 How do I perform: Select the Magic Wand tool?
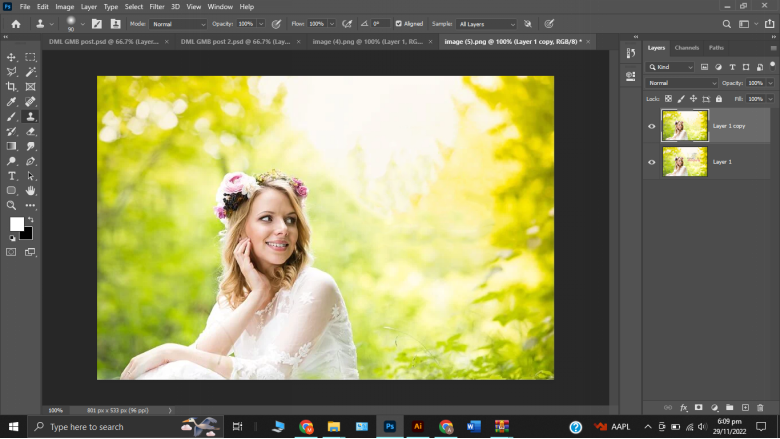[30, 72]
